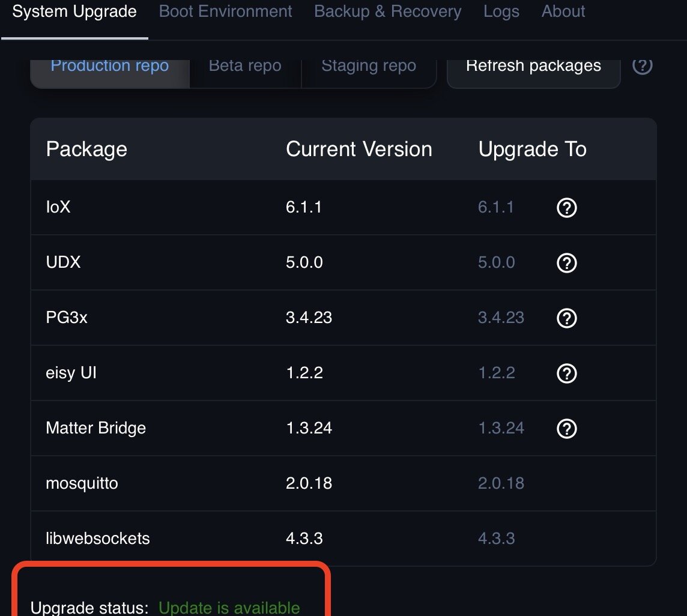Click help icon beside Refresh packages

click(x=643, y=65)
